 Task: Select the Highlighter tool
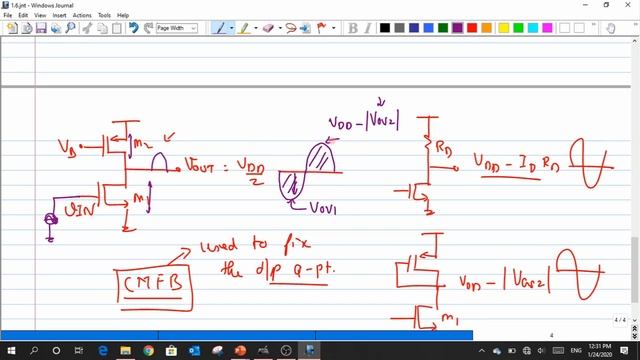pos(244,28)
